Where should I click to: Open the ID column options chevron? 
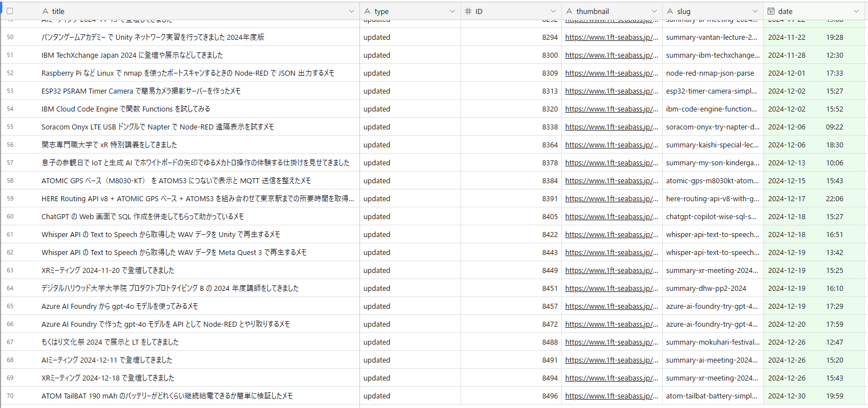[553, 11]
